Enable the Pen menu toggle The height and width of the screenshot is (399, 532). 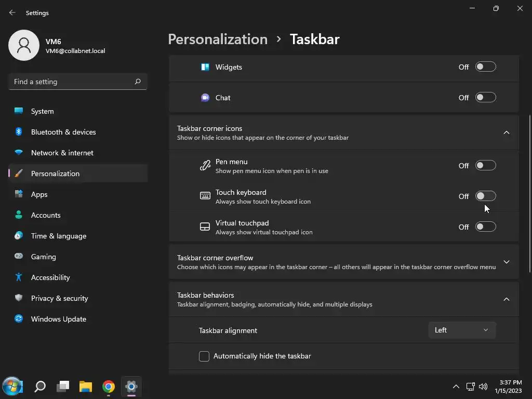pos(486,166)
